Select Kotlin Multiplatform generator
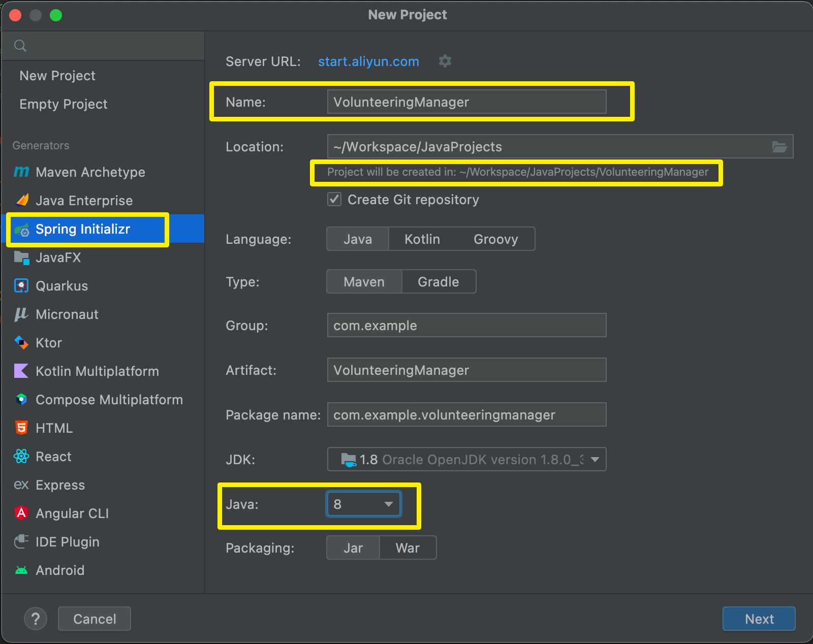The image size is (813, 644). point(103,371)
